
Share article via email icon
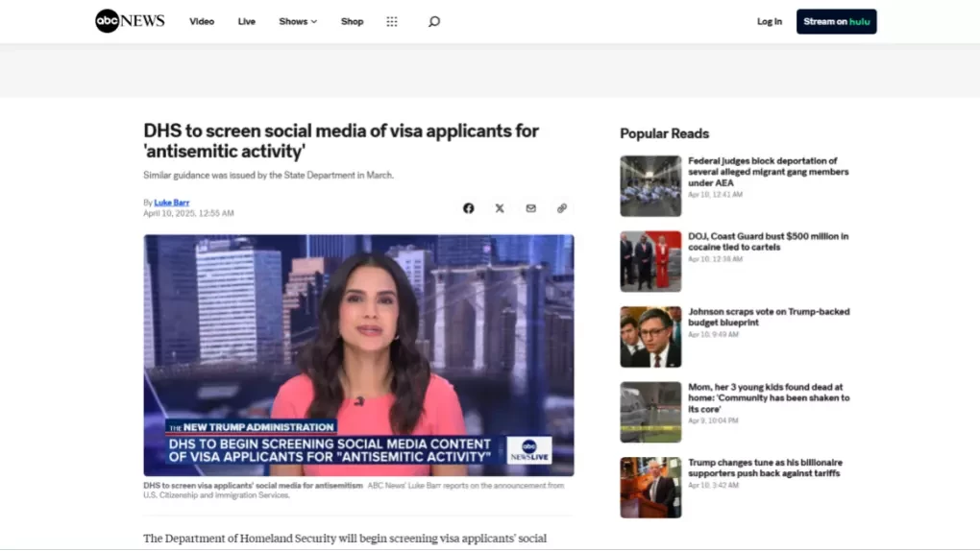click(x=530, y=208)
